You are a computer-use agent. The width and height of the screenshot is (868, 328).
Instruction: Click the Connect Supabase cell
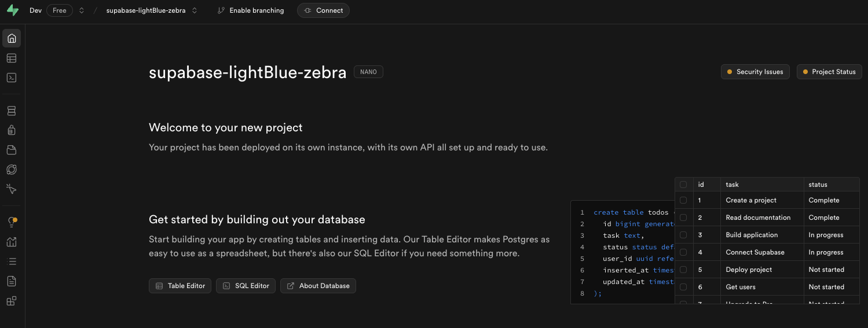pos(762,252)
